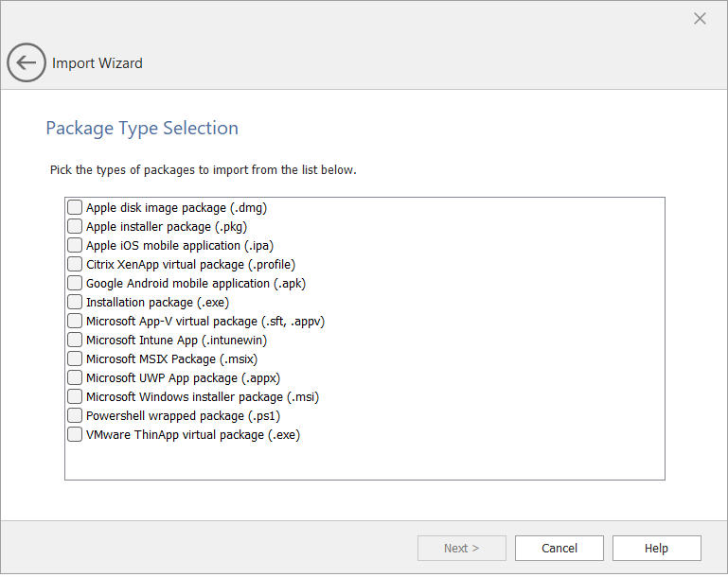Tick VMware ThinApp virtual package (.exe)
The image size is (728, 577).
(75, 434)
